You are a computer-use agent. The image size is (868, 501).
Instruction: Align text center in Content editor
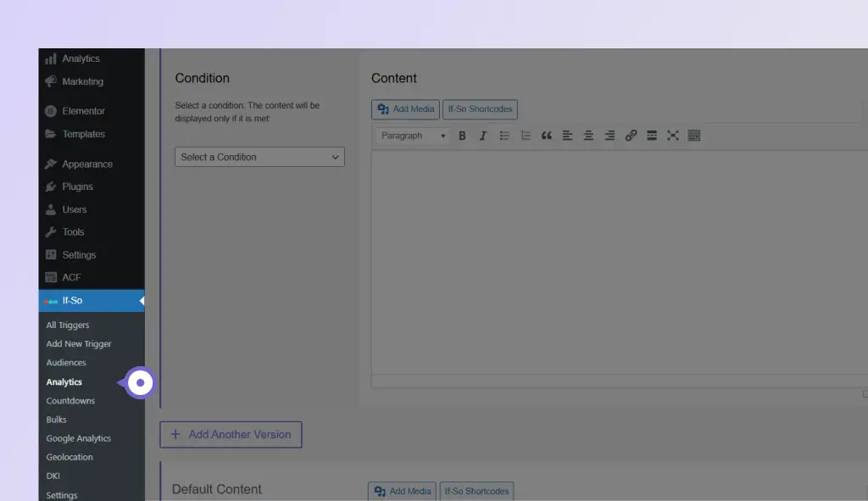[588, 136]
